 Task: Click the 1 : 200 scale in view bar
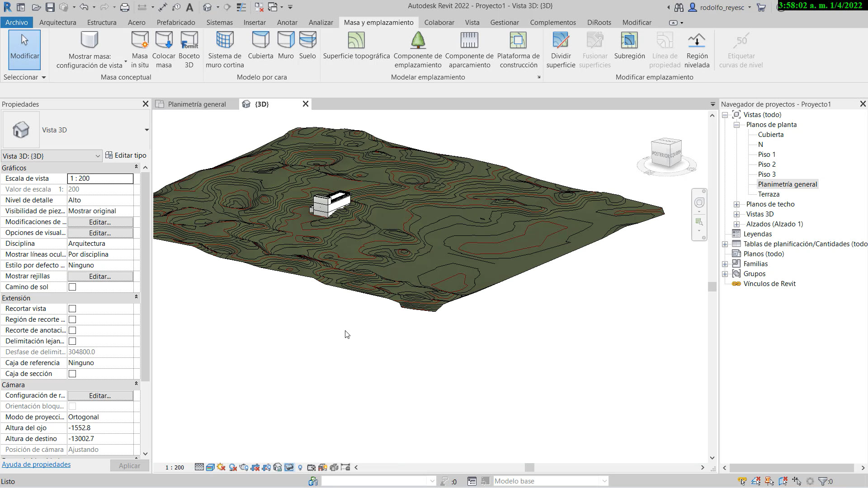[175, 468]
